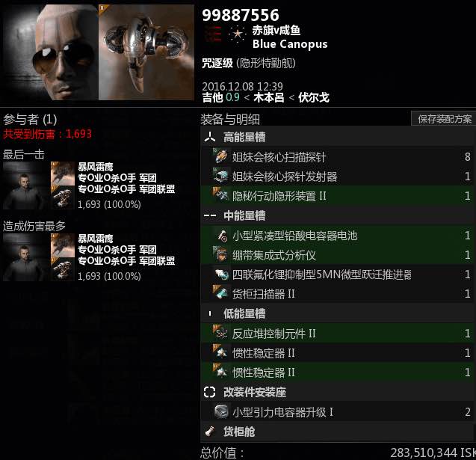Click the 小型引力电容器升级 I rig icon
Viewport: 476px width, 460px height.
pyautogui.click(x=221, y=411)
